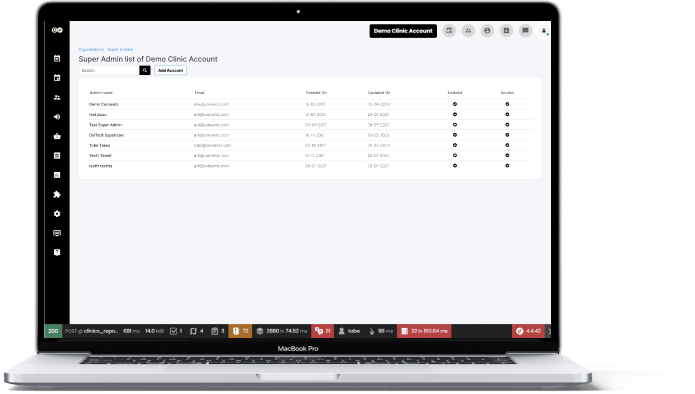The width and height of the screenshot is (695, 394).
Task: Select the Test Super Admin name
Action: (x=105, y=125)
